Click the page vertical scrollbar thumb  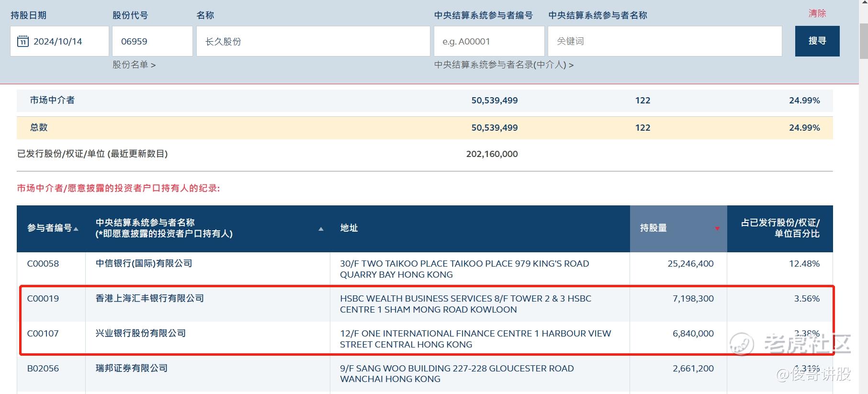pyautogui.click(x=864, y=41)
